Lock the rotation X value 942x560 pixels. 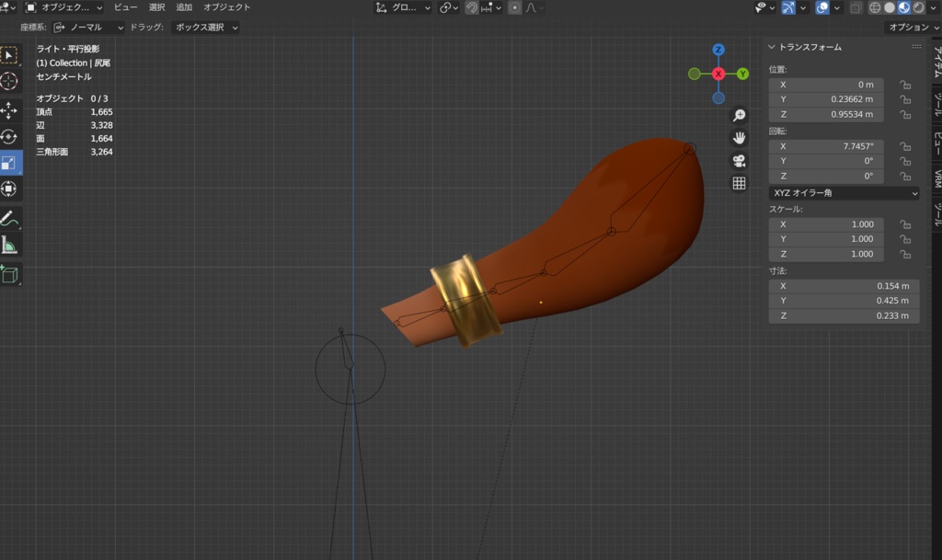pos(905,146)
